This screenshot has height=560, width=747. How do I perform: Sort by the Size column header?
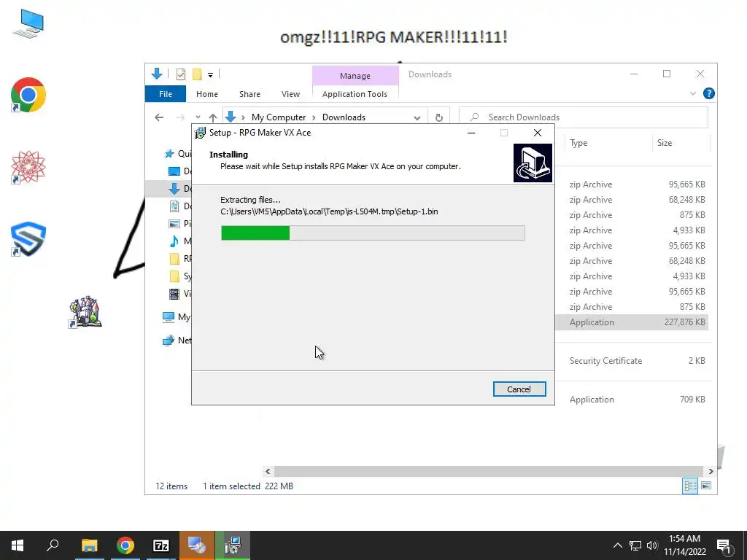pyautogui.click(x=664, y=143)
